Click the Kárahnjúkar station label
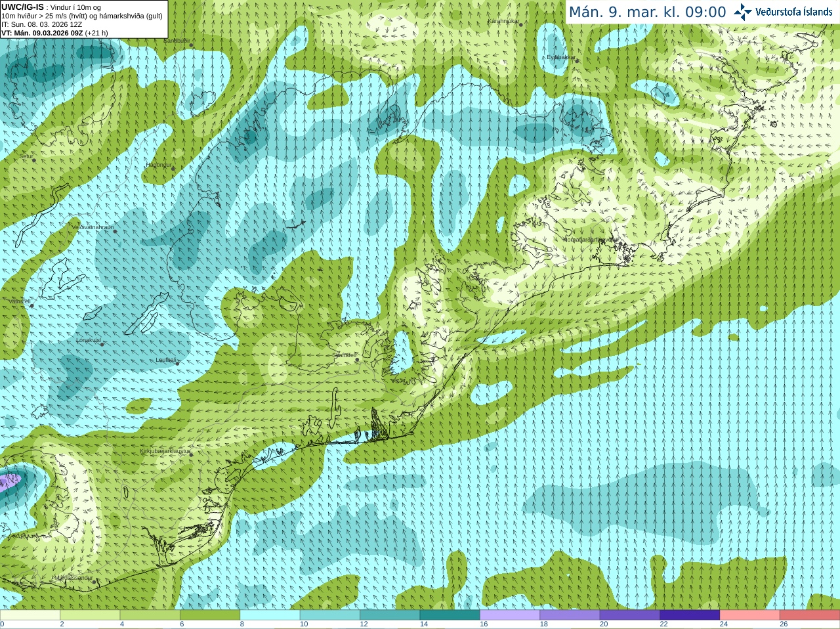 504,22
